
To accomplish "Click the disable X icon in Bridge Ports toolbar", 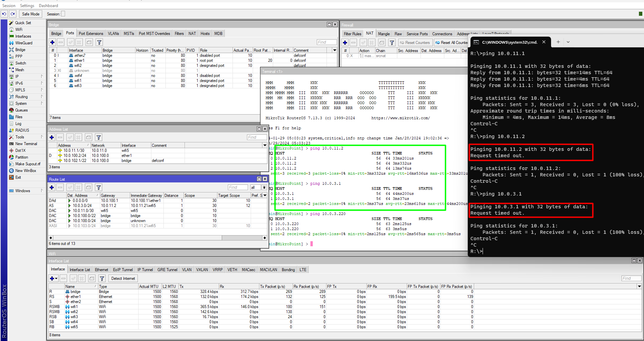I will point(79,42).
